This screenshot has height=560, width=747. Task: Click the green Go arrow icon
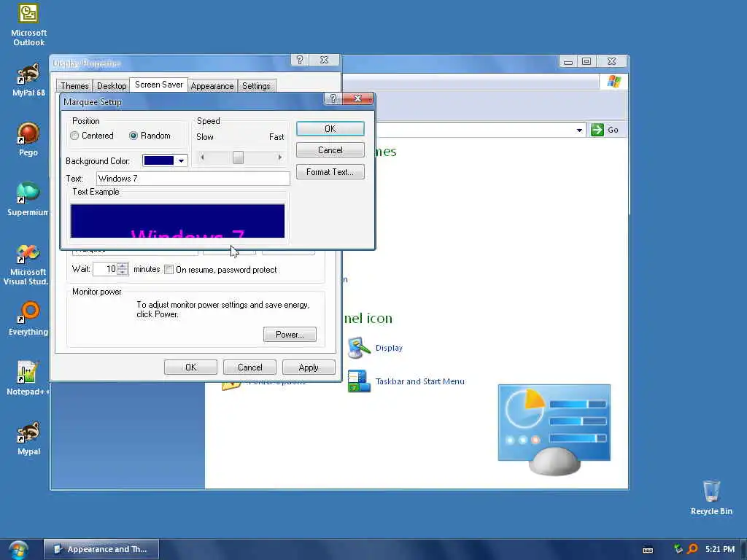pyautogui.click(x=597, y=130)
